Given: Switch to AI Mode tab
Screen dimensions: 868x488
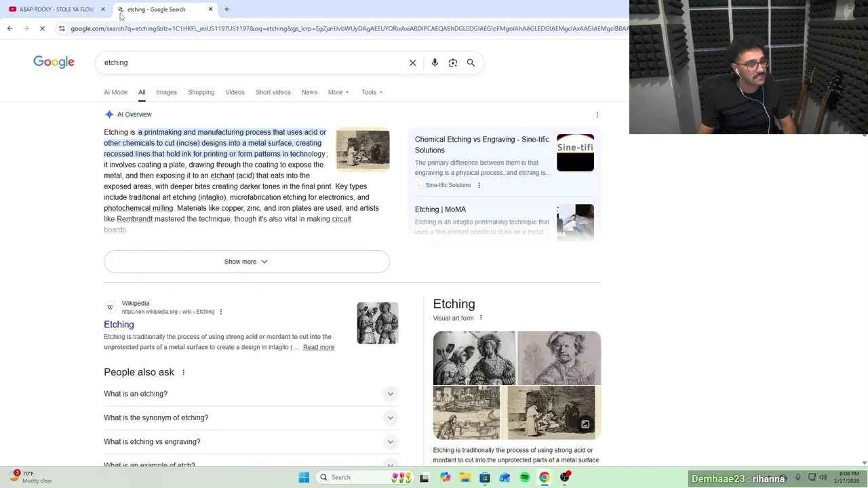Looking at the screenshot, I should tap(115, 92).
